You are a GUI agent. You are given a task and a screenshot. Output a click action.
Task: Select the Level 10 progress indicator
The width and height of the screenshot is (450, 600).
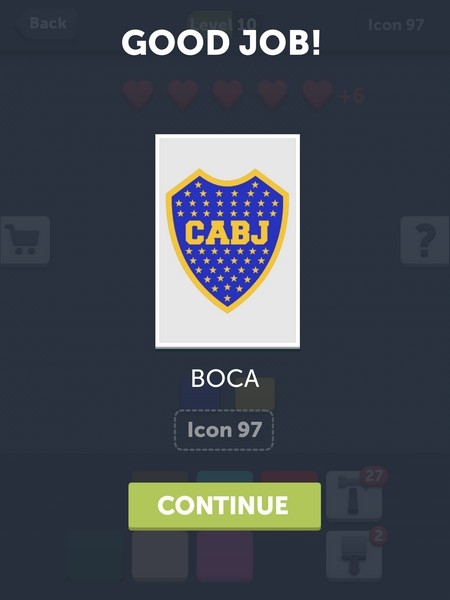point(223,24)
